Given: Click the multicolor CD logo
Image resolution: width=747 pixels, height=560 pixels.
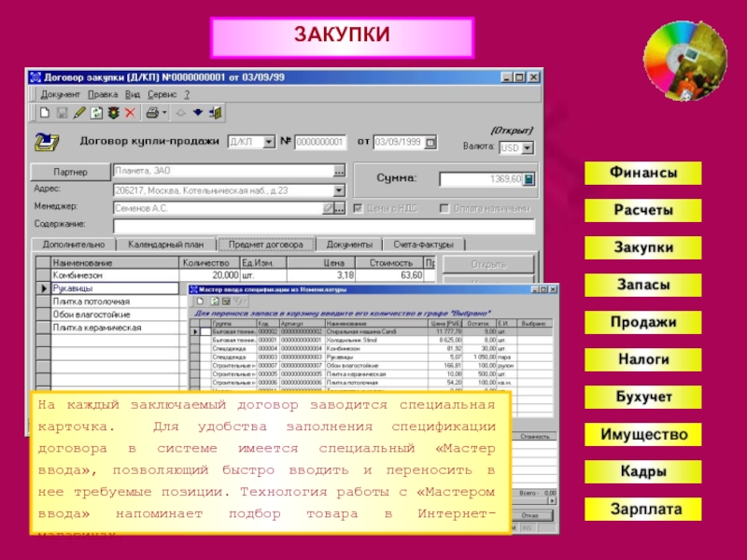Looking at the screenshot, I should click(685, 61).
